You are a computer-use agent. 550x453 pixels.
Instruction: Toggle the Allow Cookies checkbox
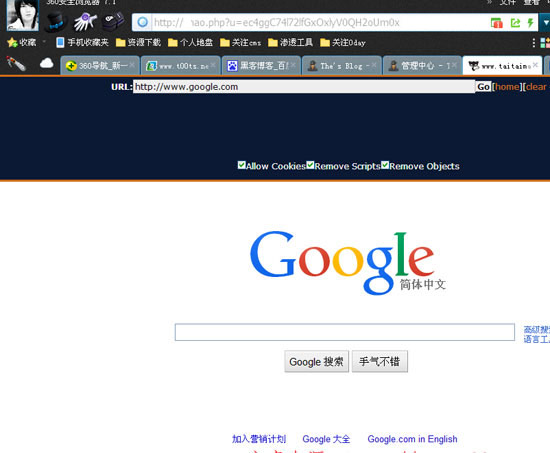[241, 165]
